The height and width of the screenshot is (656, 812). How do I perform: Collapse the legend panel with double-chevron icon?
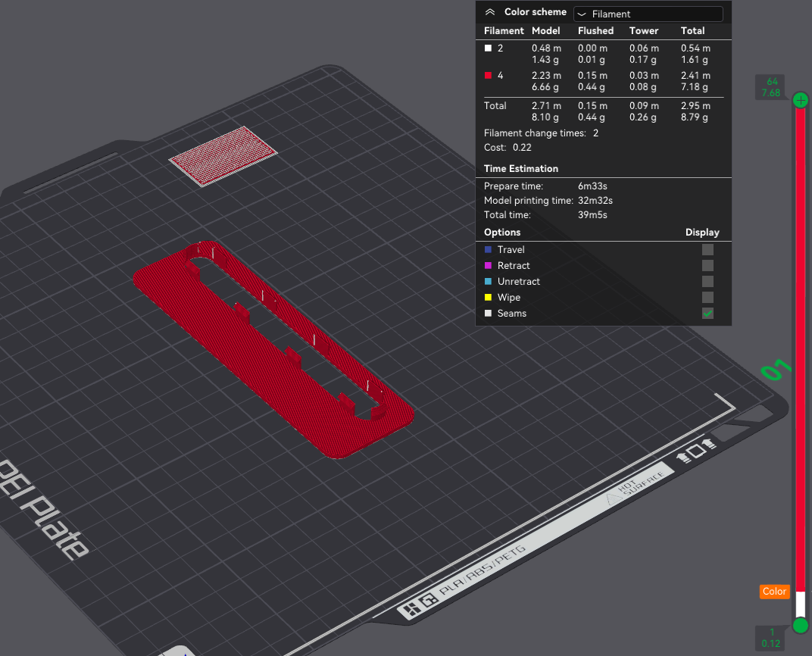point(490,12)
